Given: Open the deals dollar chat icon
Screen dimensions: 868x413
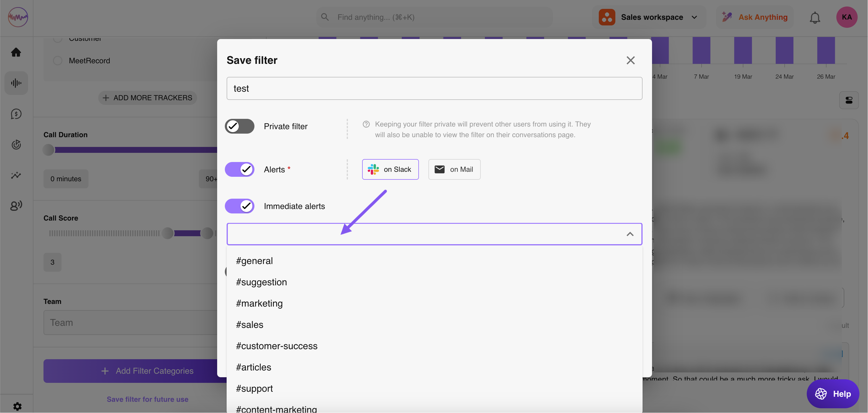Looking at the screenshot, I should 16,114.
